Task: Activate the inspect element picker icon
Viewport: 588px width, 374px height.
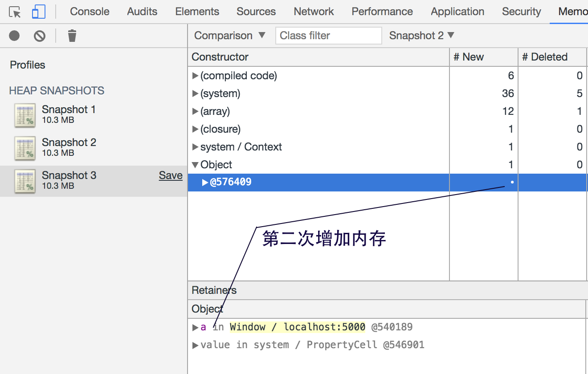Action: tap(15, 12)
